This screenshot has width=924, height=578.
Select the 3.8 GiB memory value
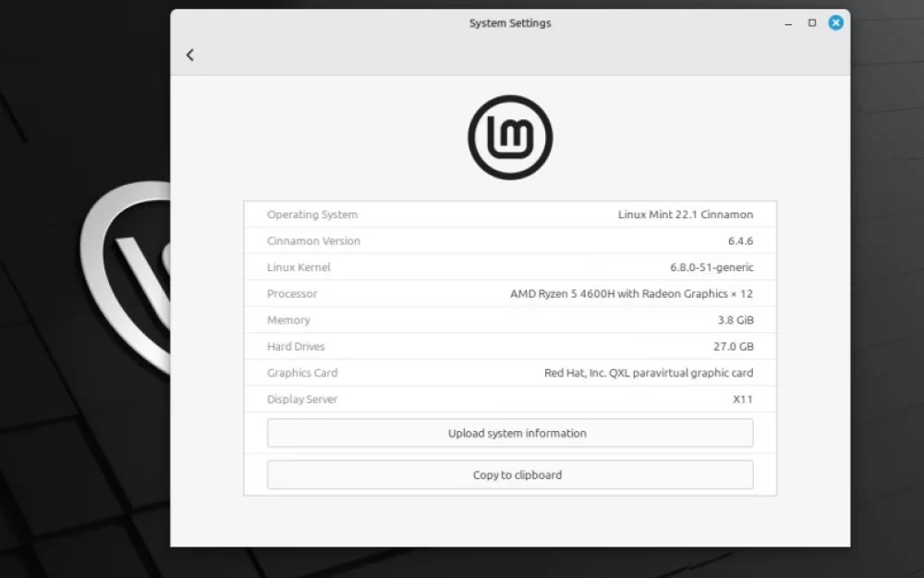pos(736,320)
